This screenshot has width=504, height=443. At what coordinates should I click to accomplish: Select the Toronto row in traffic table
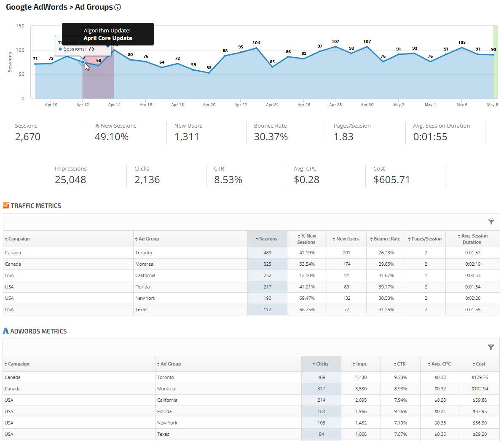[x=144, y=253]
